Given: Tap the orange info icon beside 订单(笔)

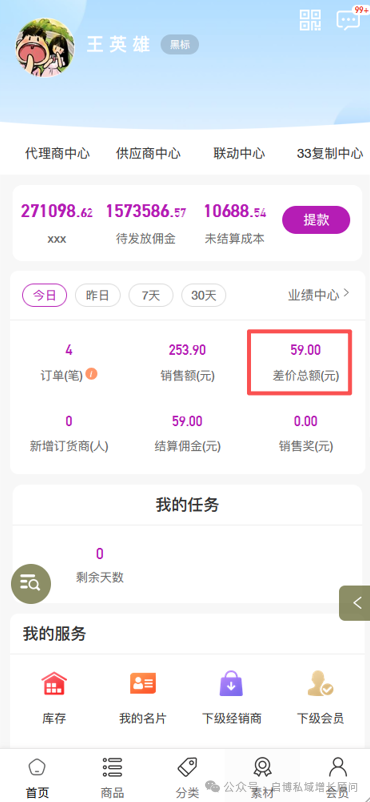Looking at the screenshot, I should (x=92, y=374).
